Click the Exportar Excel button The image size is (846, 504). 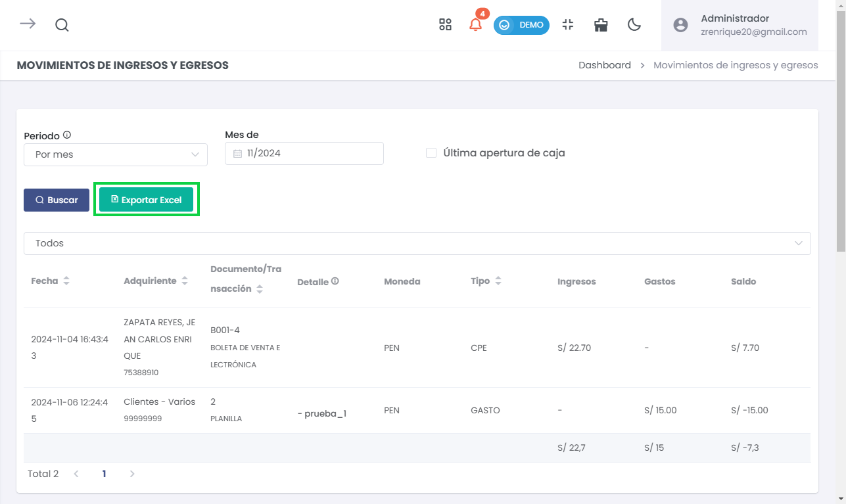146,200
